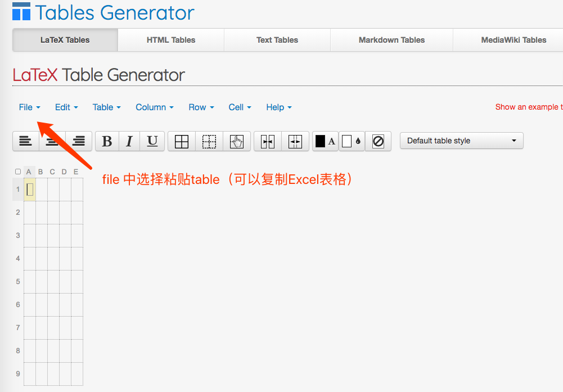The height and width of the screenshot is (392, 563).
Task: Tick the select-all cells checkbox
Action: [18, 172]
